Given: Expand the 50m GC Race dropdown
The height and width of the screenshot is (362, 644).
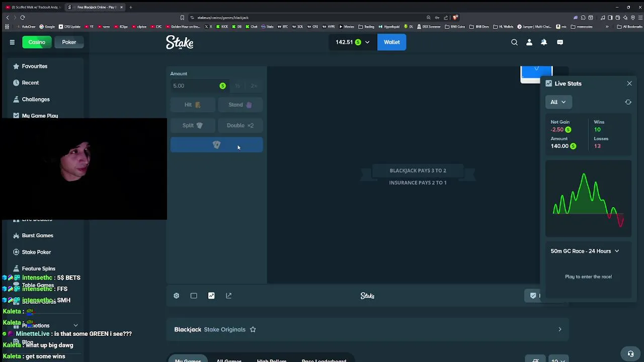Looking at the screenshot, I should click(x=585, y=251).
